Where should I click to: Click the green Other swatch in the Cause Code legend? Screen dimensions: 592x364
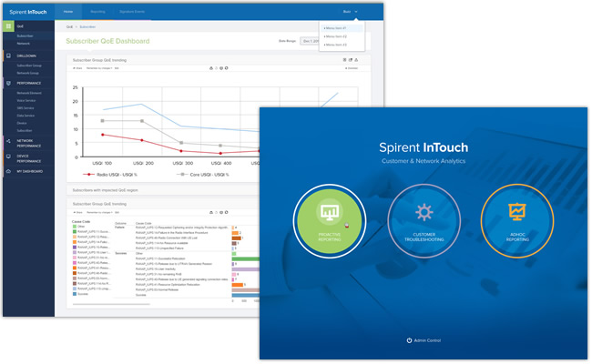(x=75, y=227)
